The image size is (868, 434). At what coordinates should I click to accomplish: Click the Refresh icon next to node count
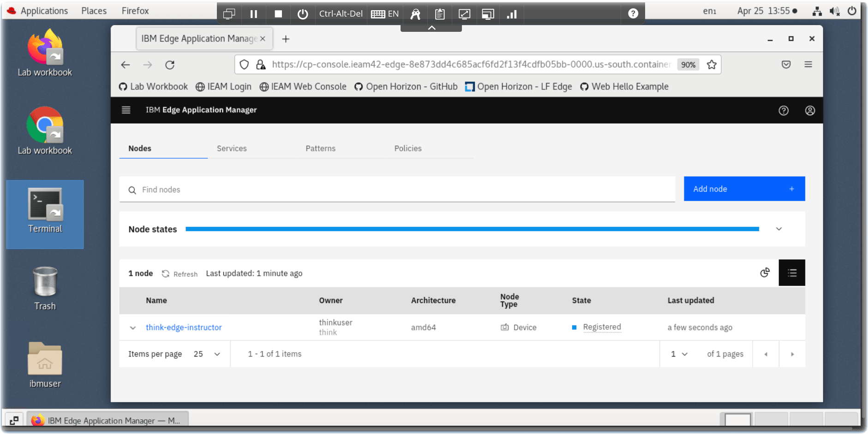pyautogui.click(x=166, y=273)
